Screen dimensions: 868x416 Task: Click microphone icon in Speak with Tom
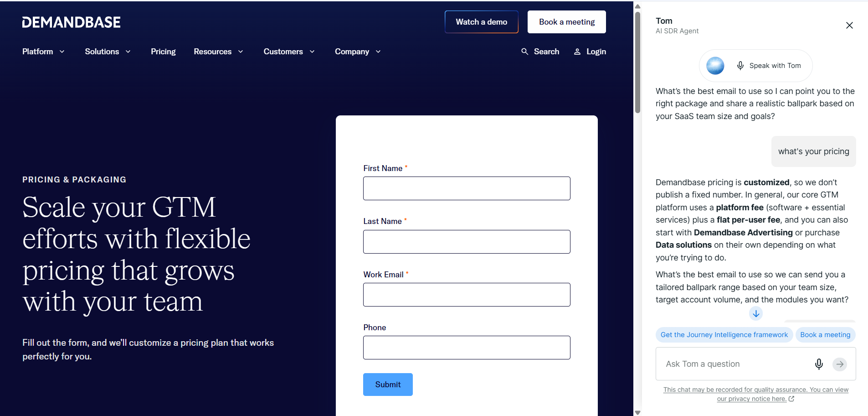(x=740, y=66)
